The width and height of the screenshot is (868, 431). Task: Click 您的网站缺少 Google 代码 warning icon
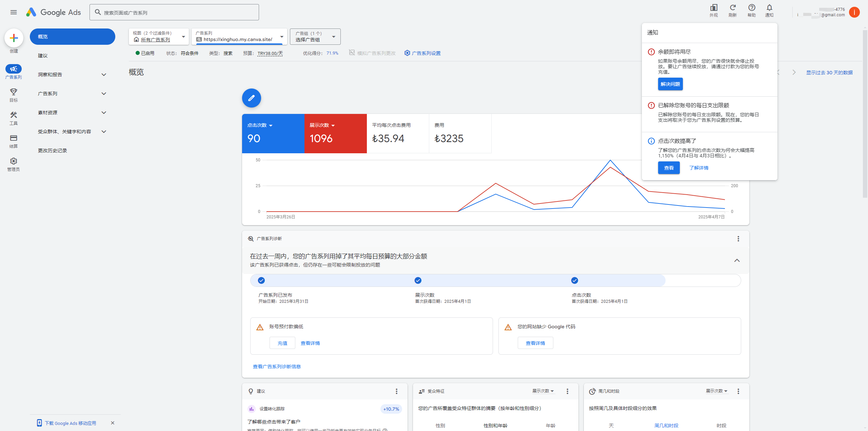point(508,327)
